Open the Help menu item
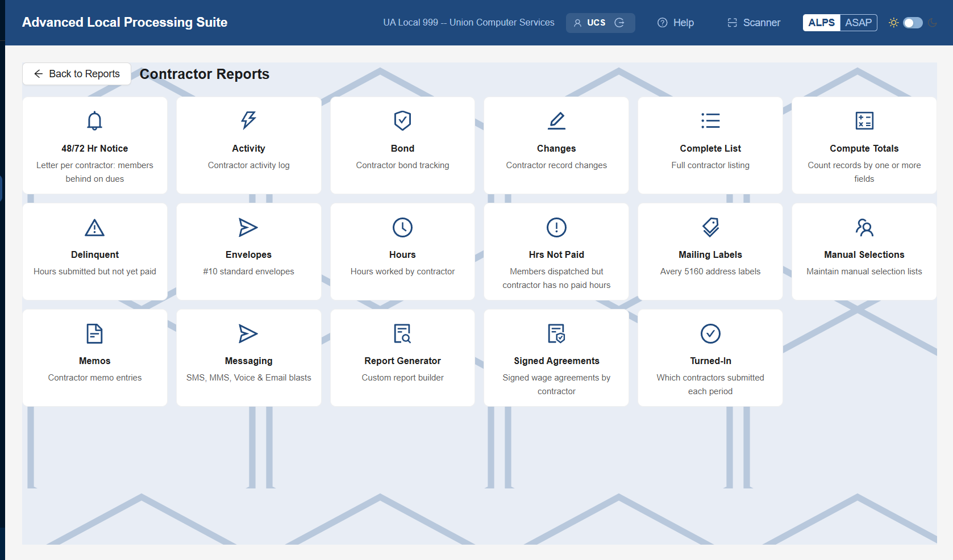The image size is (953, 560). [x=676, y=23]
